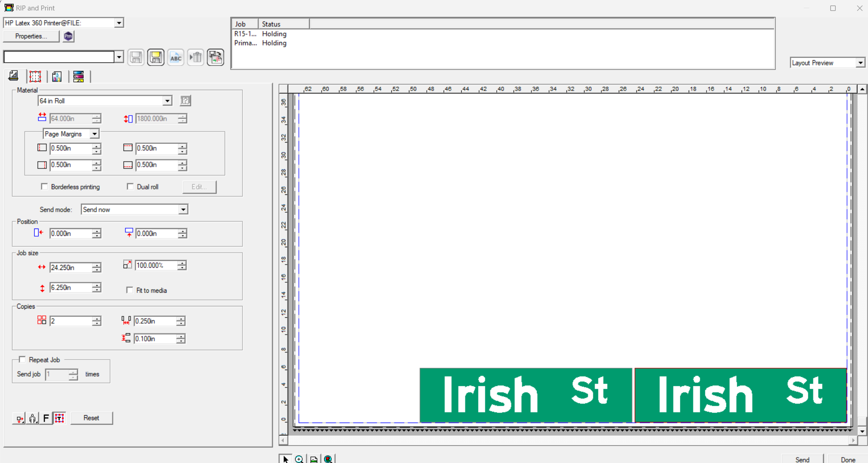Screen dimensions: 868x463
Task: Click the horizontal position 0.000in field
Action: coord(71,234)
